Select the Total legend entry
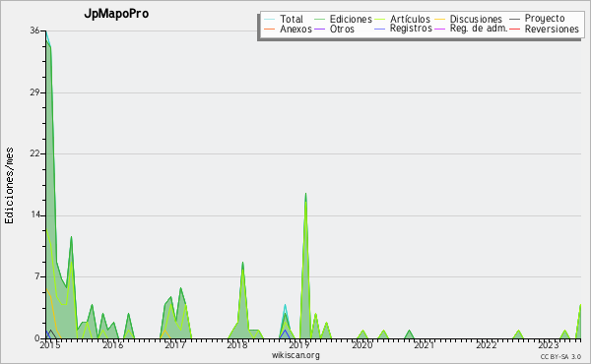This screenshot has height=364, width=591. (x=284, y=19)
